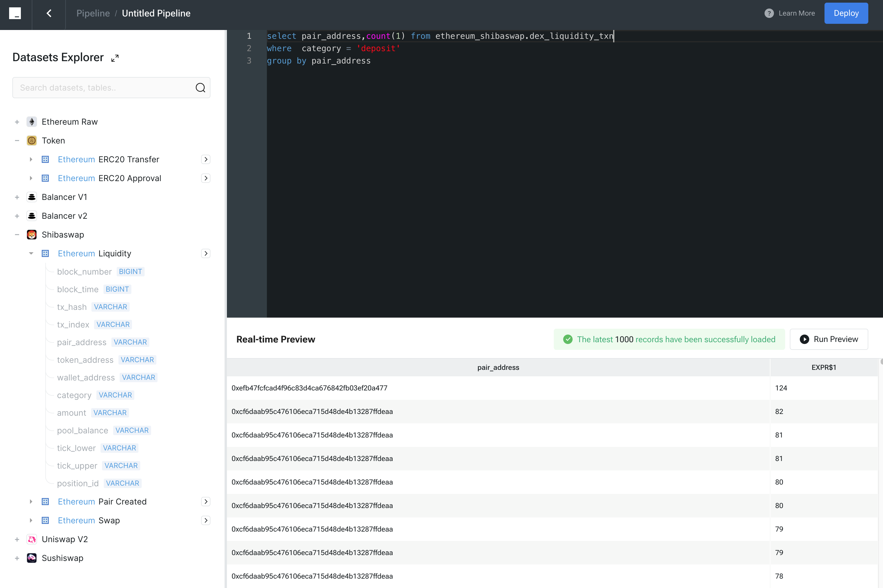The image size is (883, 588).
Task: Open arrow button beside ERC20 Transfer
Action: (205, 159)
